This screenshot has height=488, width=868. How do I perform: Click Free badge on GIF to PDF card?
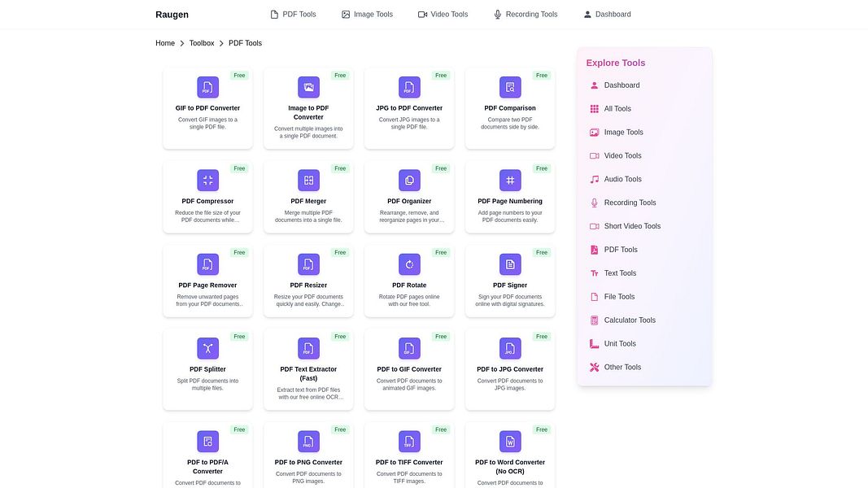(x=239, y=76)
